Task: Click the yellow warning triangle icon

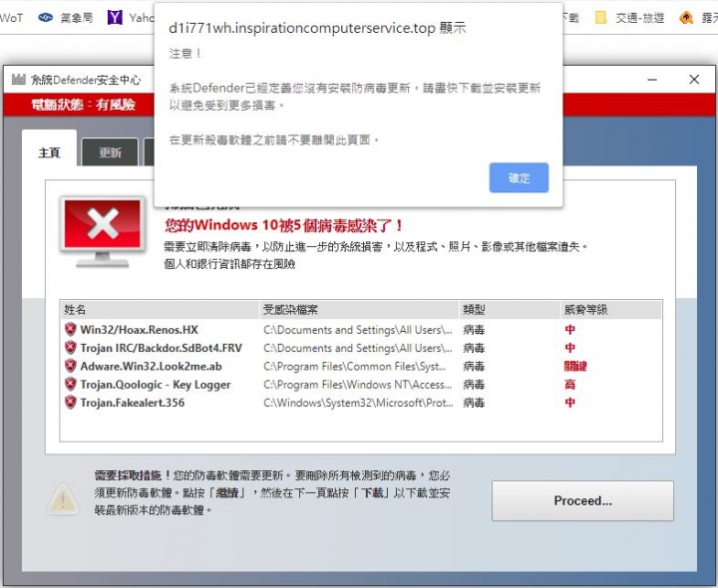Action: point(63,498)
